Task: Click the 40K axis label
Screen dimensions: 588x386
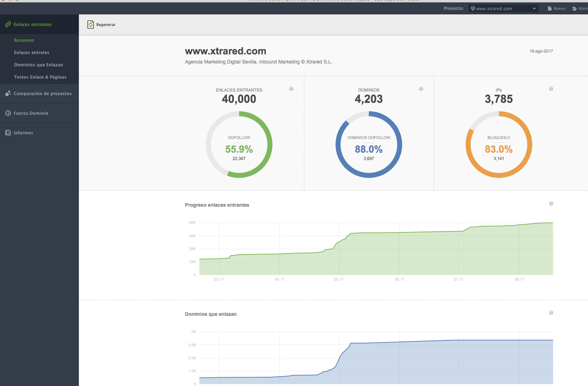Action: click(x=192, y=222)
